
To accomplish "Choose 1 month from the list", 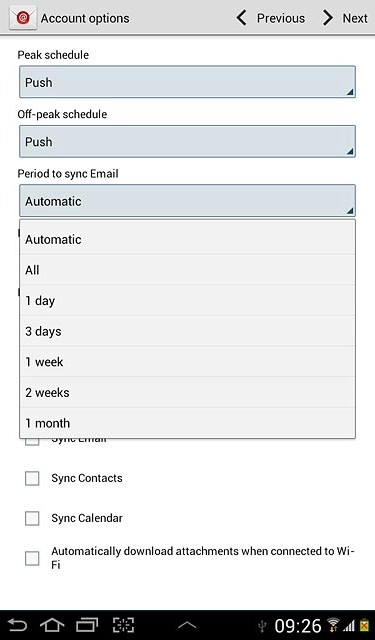I will click(x=187, y=423).
